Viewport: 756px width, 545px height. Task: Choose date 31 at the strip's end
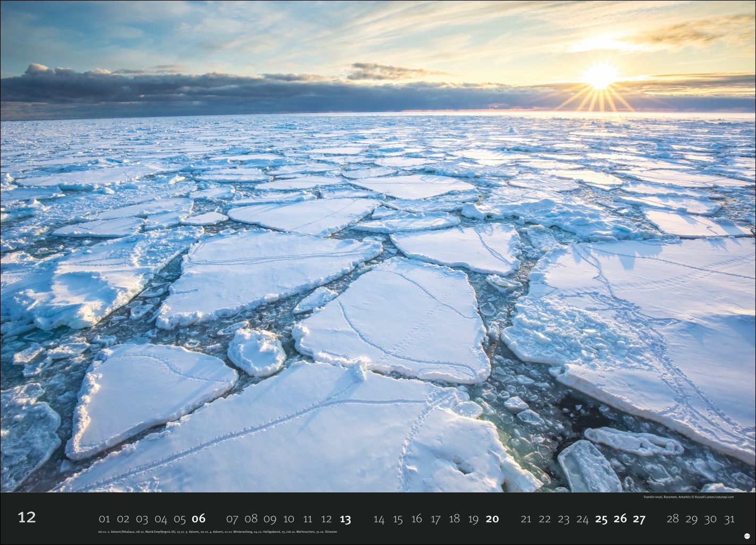(729, 519)
